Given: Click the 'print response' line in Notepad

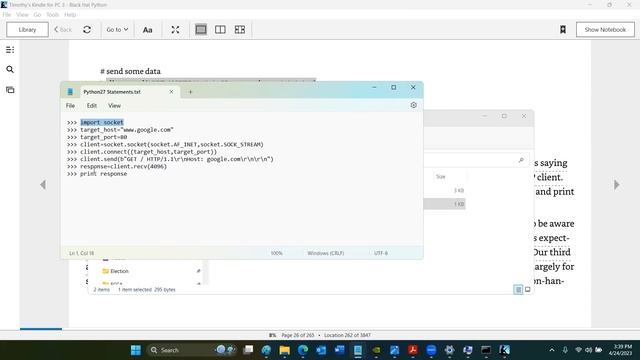Looking at the screenshot, I should click(x=103, y=174).
